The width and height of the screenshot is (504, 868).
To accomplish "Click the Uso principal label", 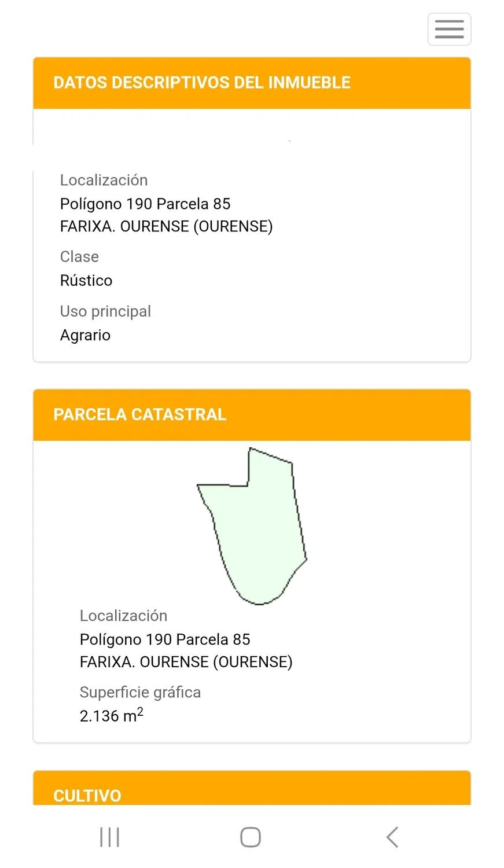I will (105, 311).
